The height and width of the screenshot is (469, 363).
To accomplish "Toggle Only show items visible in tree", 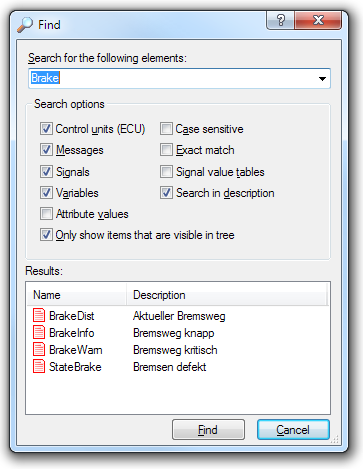I will click(46, 235).
